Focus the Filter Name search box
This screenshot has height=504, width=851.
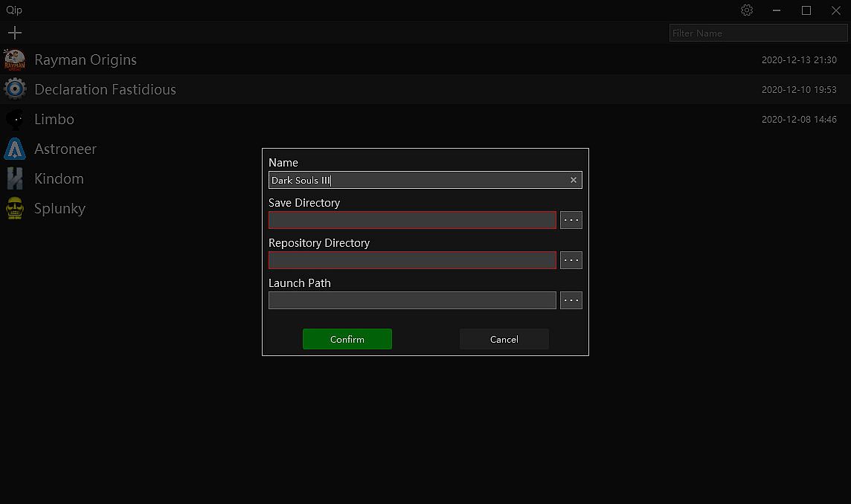(x=758, y=33)
